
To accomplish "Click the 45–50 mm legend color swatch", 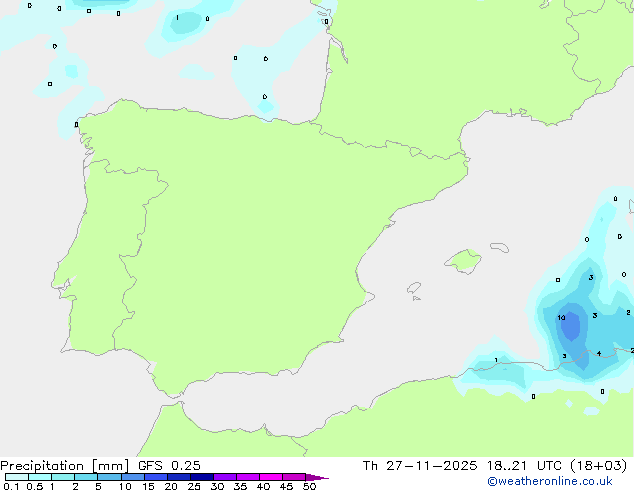I will tap(294, 477).
